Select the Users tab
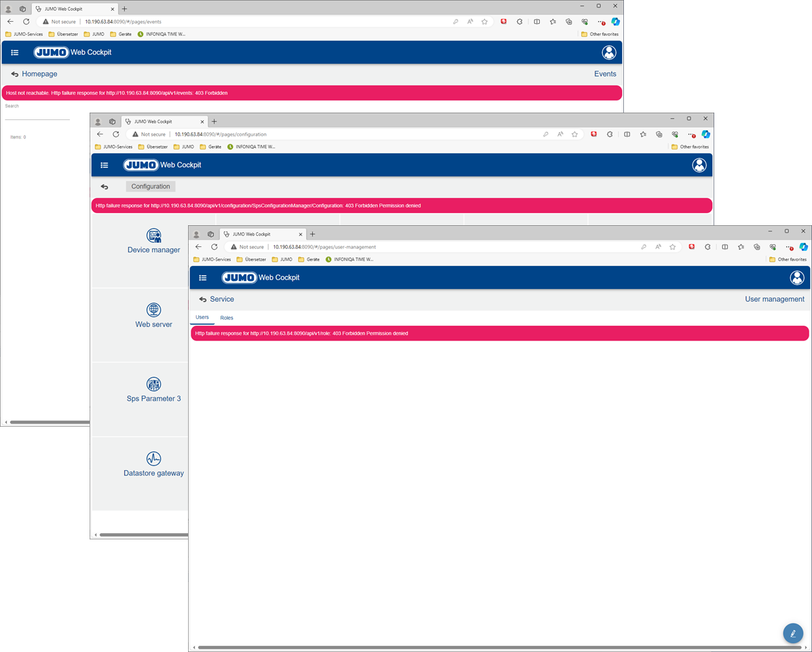 (x=202, y=318)
